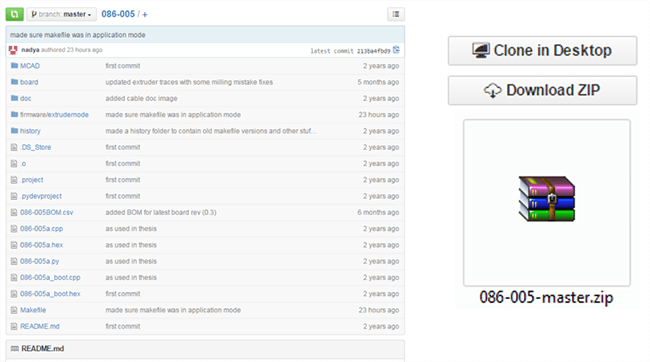
Task: Click the green compare branches icon
Action: 15,14
